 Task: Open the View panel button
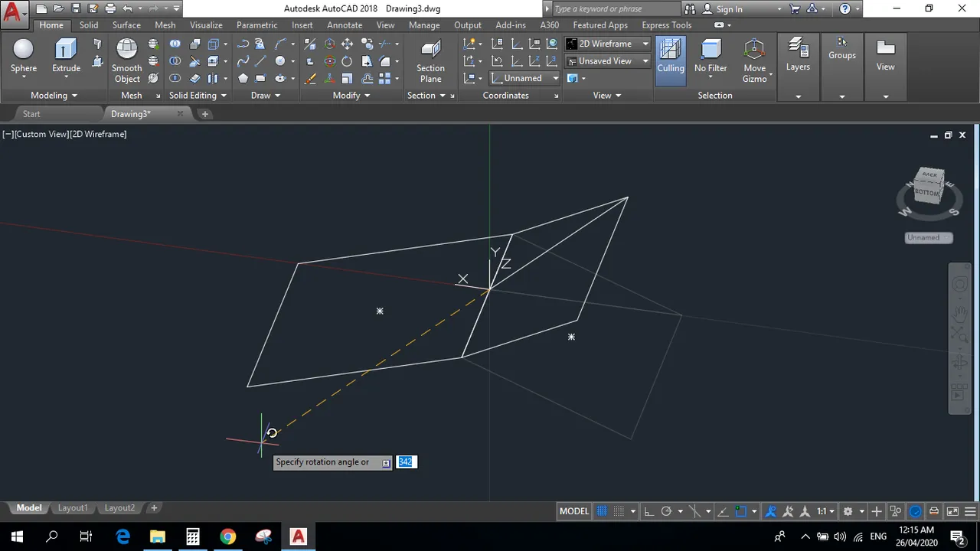click(886, 56)
